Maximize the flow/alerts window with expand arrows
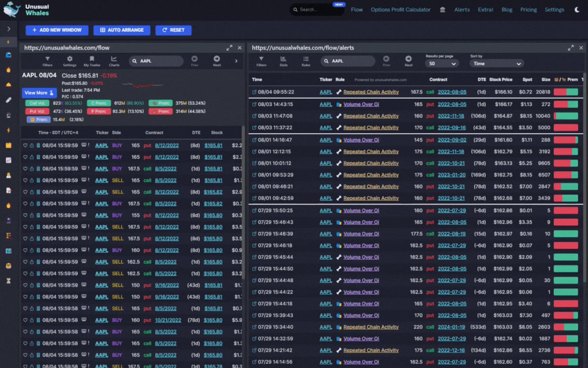Screen dimensions: 588x368 click(x=570, y=48)
